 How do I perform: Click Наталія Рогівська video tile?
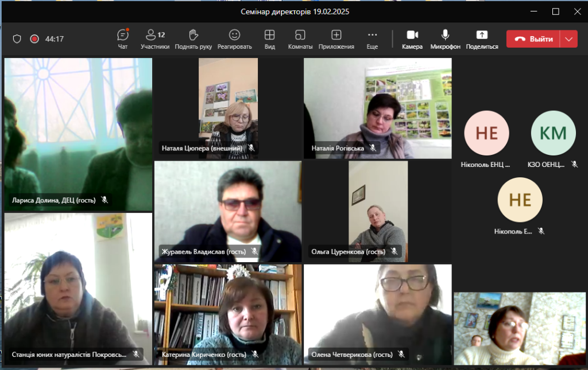pyautogui.click(x=377, y=108)
